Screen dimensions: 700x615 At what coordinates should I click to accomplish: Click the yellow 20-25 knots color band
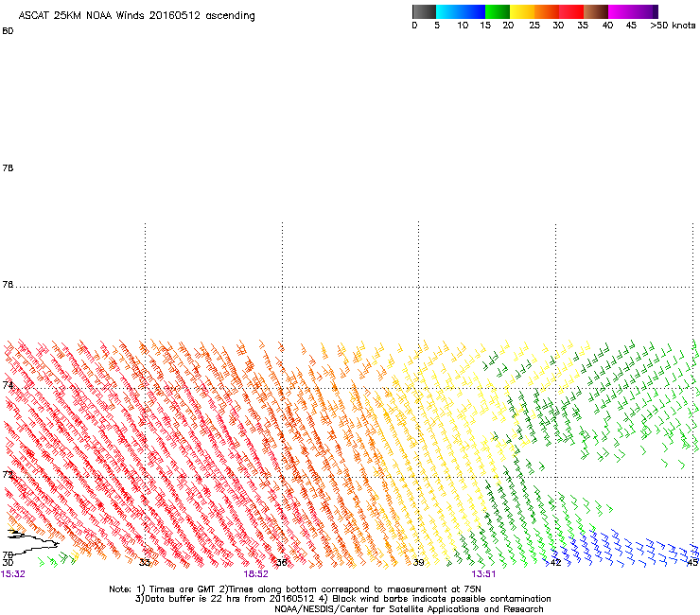coord(522,11)
